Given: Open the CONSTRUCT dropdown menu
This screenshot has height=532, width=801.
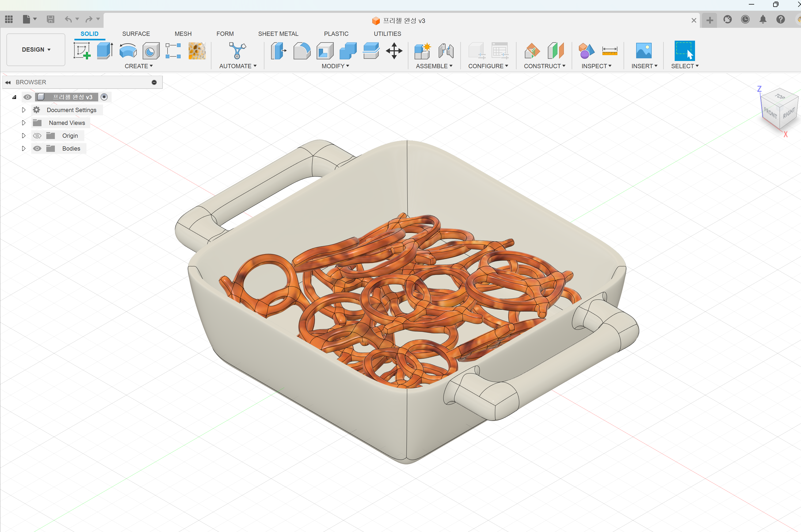Looking at the screenshot, I should pos(544,66).
